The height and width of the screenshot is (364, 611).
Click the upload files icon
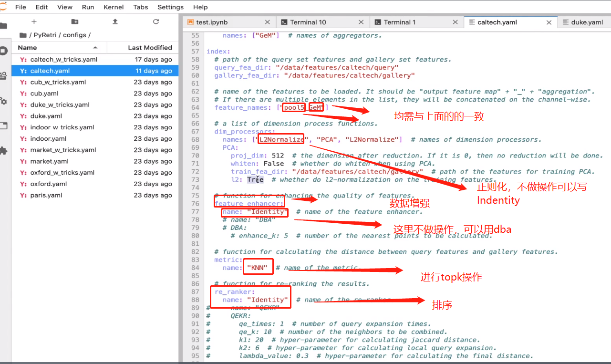pos(115,22)
